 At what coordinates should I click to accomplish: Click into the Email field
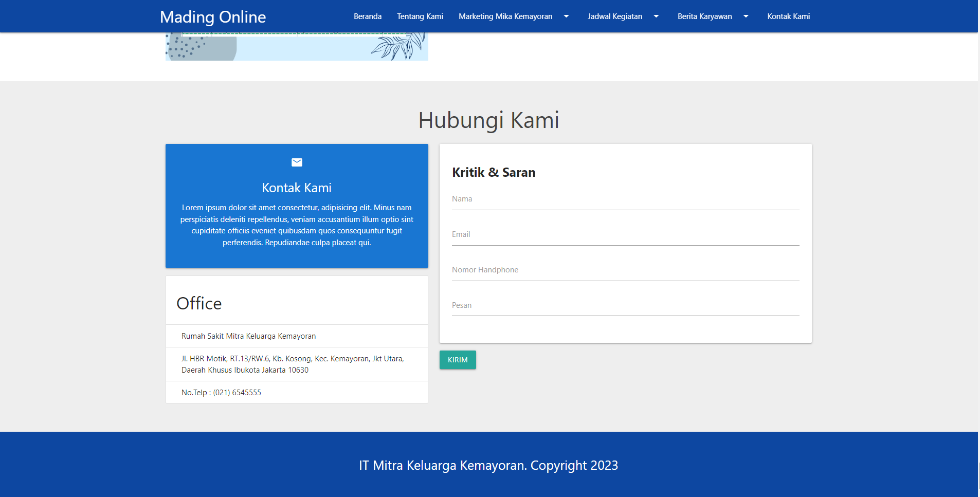point(625,235)
